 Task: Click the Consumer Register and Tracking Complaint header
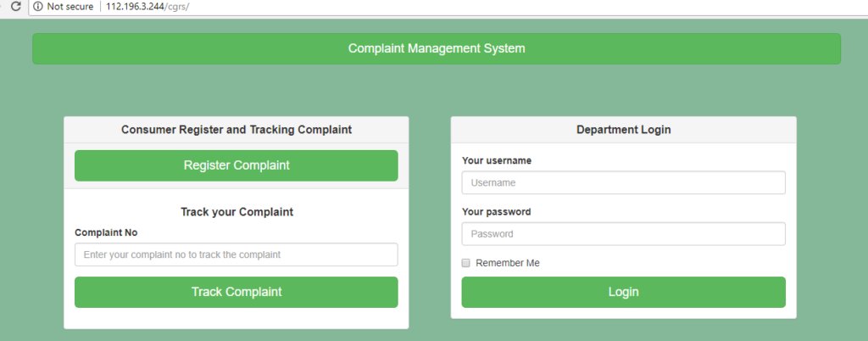[x=236, y=130]
